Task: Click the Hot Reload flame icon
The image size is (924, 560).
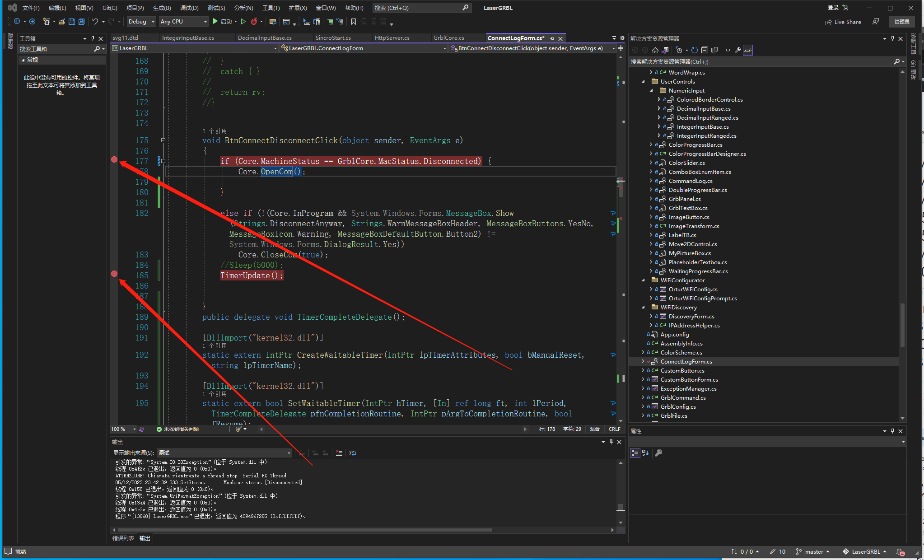Action: pyautogui.click(x=254, y=22)
